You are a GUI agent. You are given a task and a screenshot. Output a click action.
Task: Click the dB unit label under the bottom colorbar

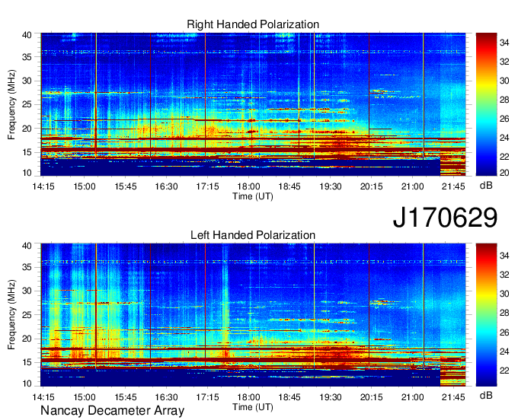point(486,396)
